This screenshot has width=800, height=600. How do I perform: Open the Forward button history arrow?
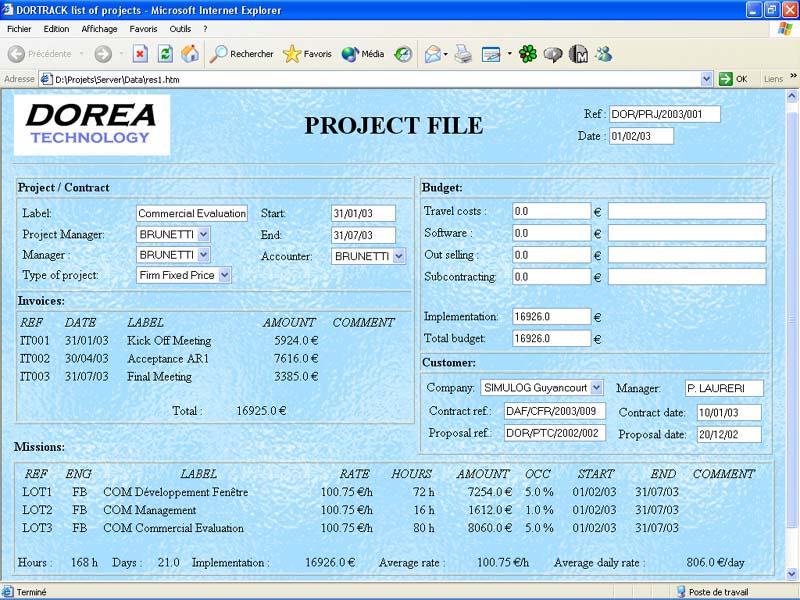click(x=121, y=54)
